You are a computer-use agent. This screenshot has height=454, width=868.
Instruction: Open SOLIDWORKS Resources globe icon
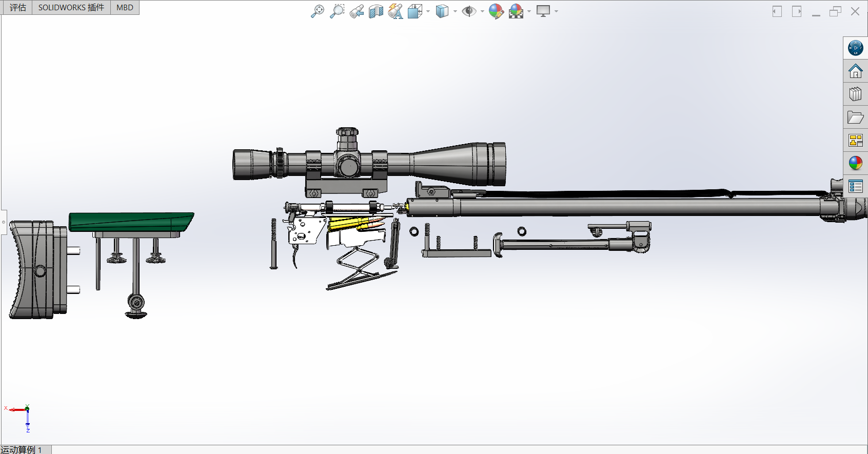[855, 48]
